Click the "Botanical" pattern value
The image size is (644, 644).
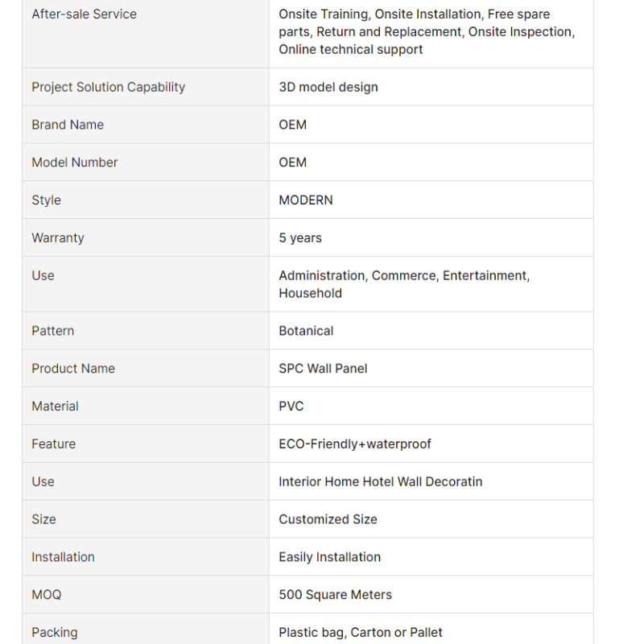[x=306, y=331]
